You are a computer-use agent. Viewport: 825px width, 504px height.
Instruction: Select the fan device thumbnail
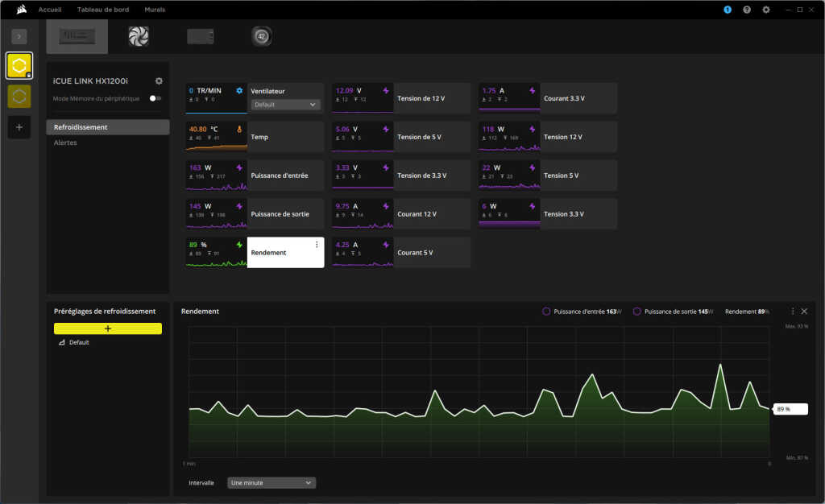(x=139, y=36)
